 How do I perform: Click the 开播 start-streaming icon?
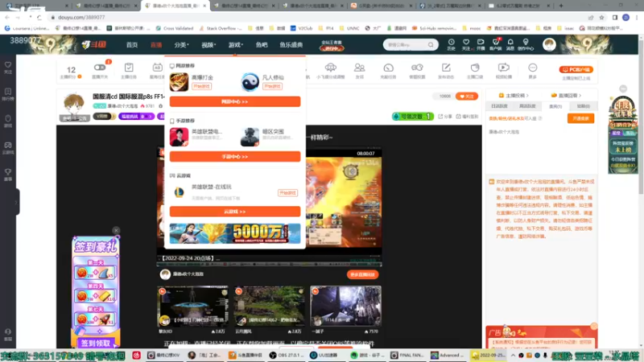[480, 44]
